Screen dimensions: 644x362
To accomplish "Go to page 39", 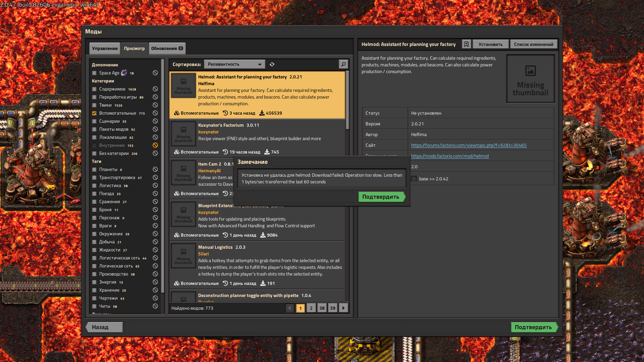I will tap(333, 308).
